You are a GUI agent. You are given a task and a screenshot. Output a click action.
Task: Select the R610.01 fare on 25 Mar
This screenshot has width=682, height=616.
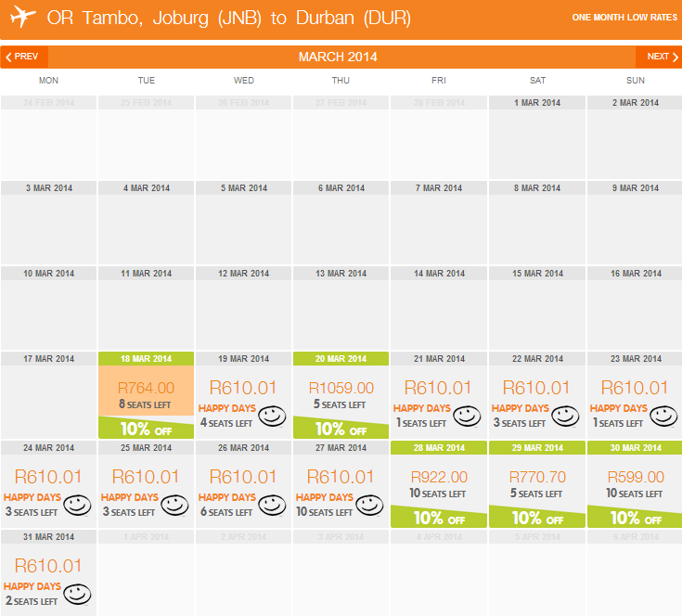[146, 477]
